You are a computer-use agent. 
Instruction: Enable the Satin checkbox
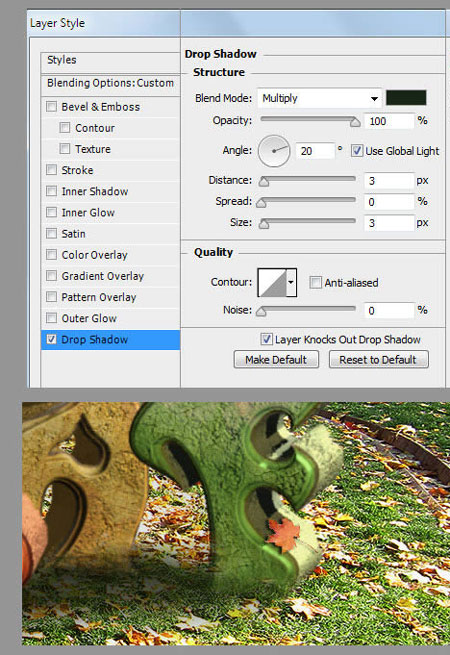(x=51, y=233)
